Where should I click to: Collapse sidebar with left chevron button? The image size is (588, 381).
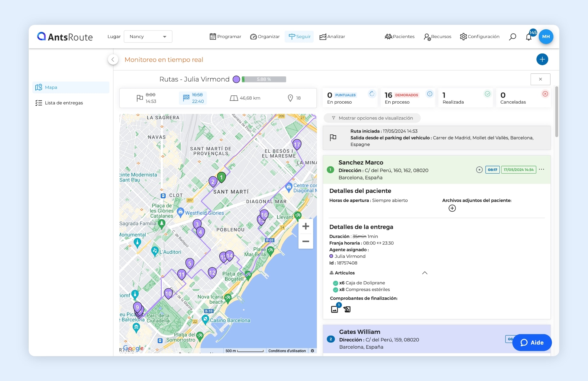click(113, 59)
